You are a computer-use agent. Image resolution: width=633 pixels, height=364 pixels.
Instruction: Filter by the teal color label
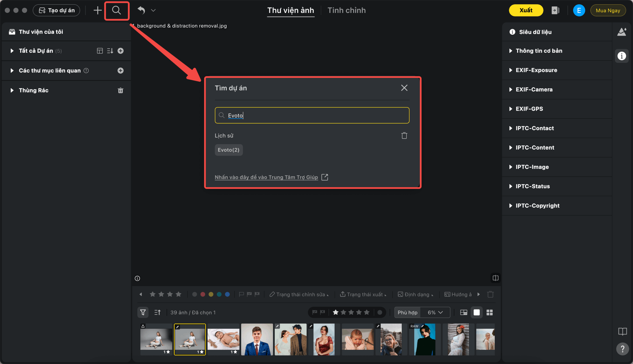point(219,294)
